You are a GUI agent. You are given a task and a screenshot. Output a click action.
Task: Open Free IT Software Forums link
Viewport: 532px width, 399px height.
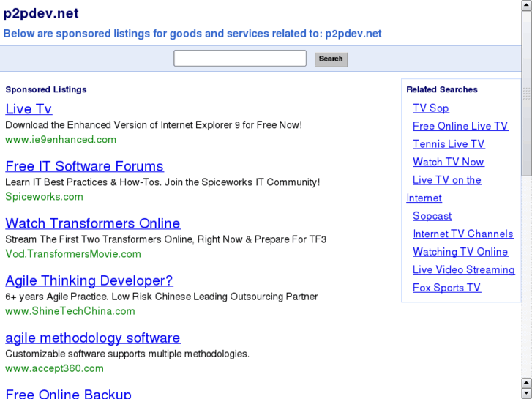click(84, 166)
